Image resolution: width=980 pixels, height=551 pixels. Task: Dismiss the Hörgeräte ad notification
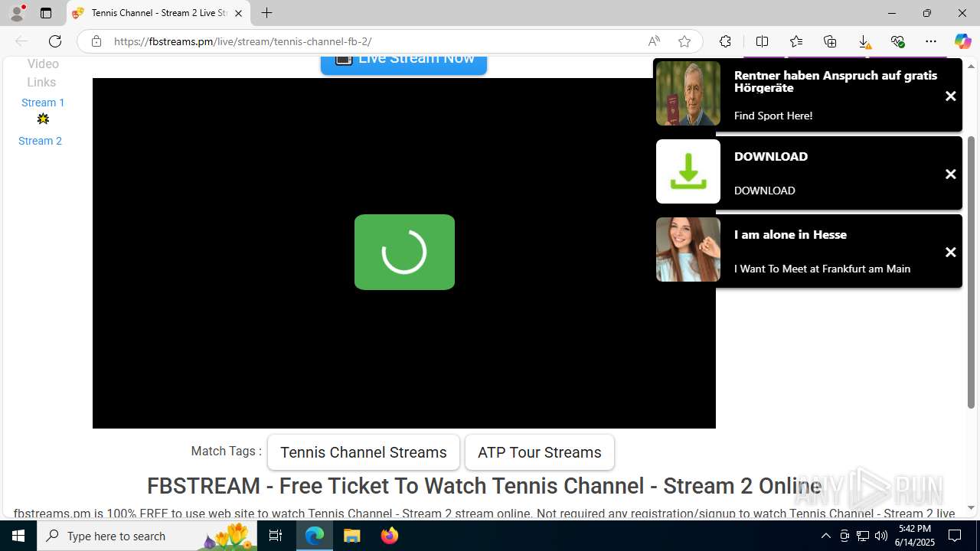[951, 96]
